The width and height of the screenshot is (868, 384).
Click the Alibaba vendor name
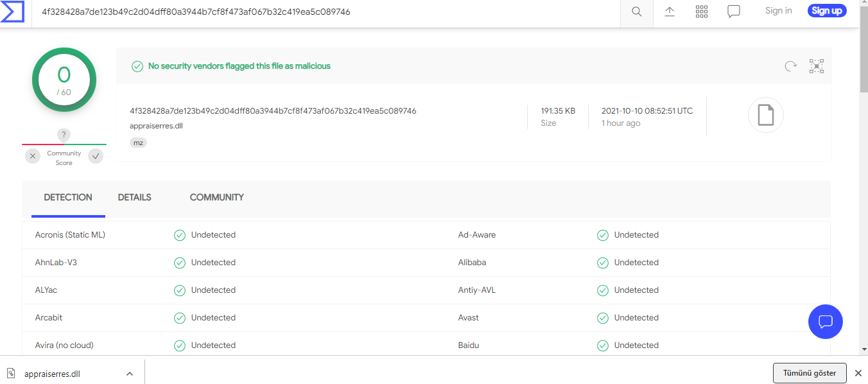click(472, 263)
